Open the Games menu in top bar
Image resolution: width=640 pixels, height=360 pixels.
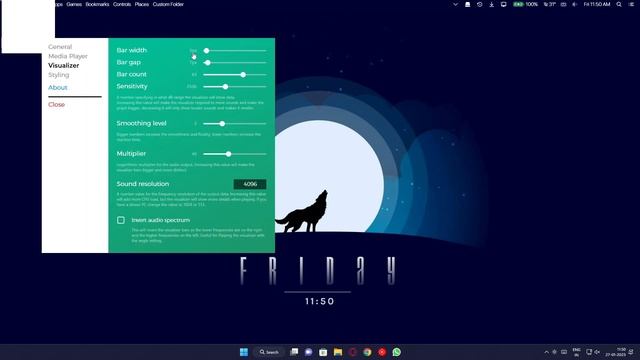pyautogui.click(x=74, y=4)
